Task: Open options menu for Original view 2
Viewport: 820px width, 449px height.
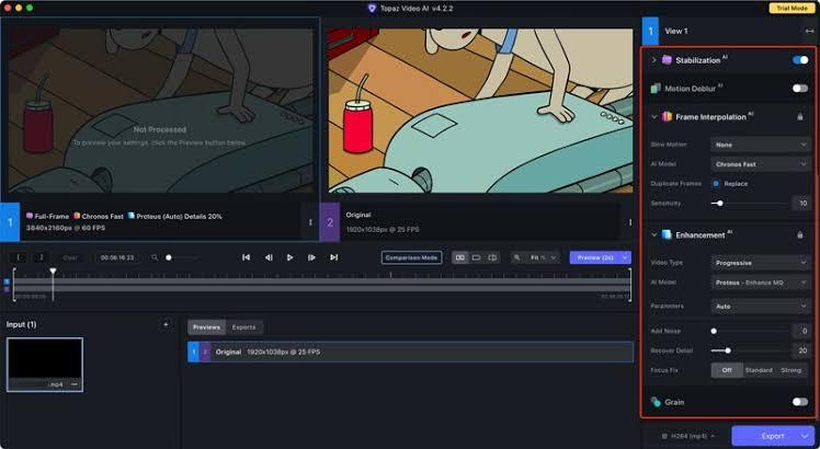Action: click(630, 222)
